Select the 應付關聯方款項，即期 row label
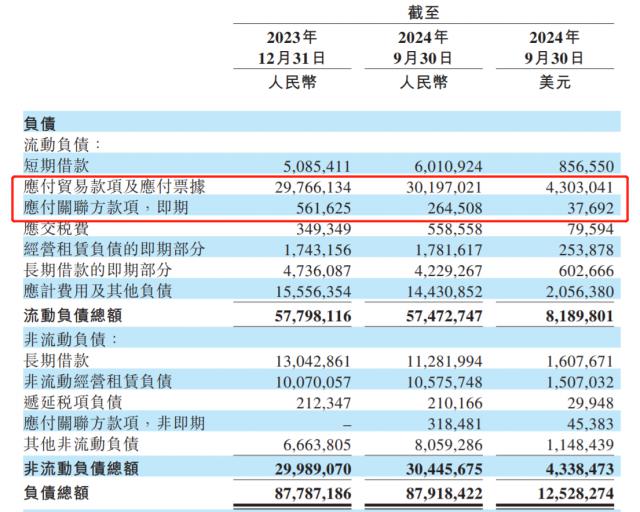 (x=110, y=208)
